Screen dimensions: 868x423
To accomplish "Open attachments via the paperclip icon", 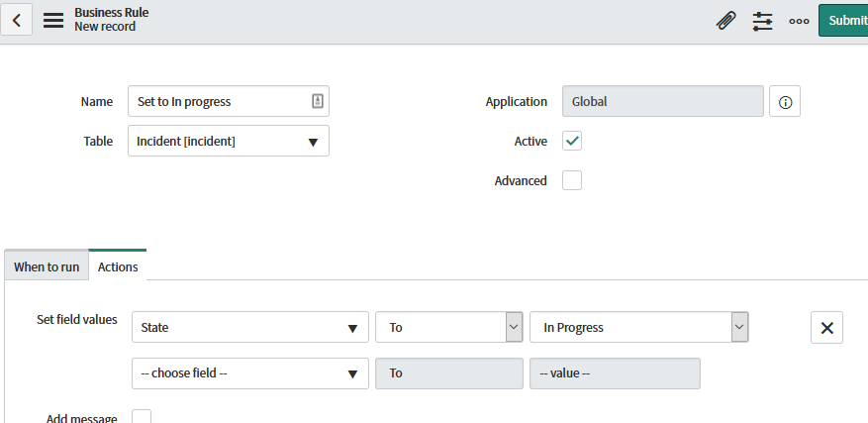I will tap(725, 21).
